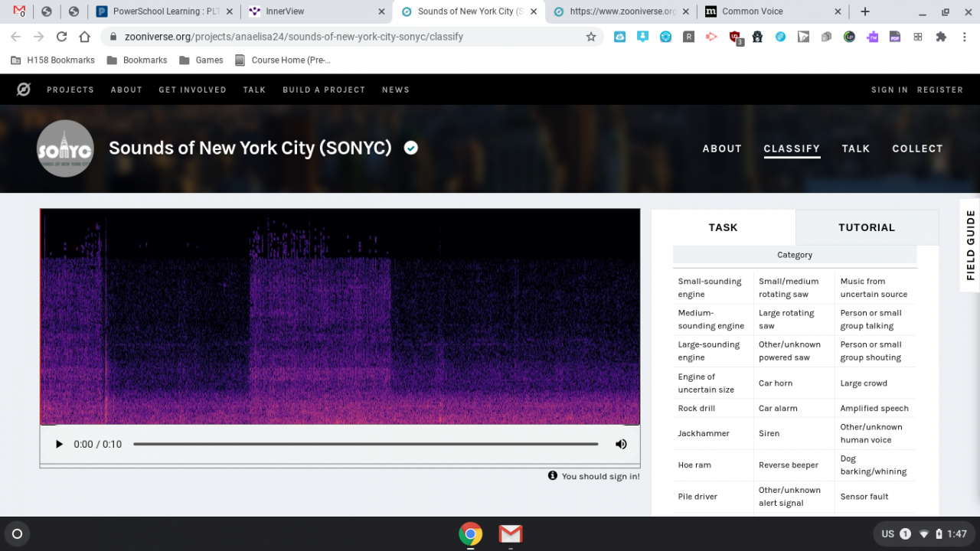The image size is (980, 551).
Task: Click the spectrogram image
Action: [340, 316]
